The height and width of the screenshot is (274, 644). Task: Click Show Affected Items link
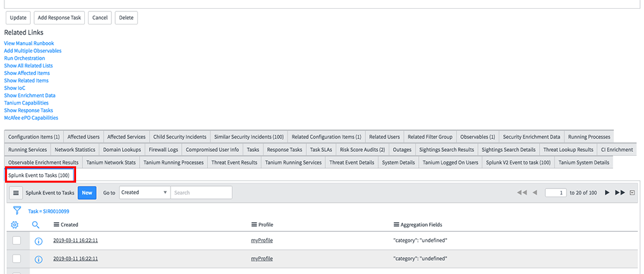pos(27,73)
